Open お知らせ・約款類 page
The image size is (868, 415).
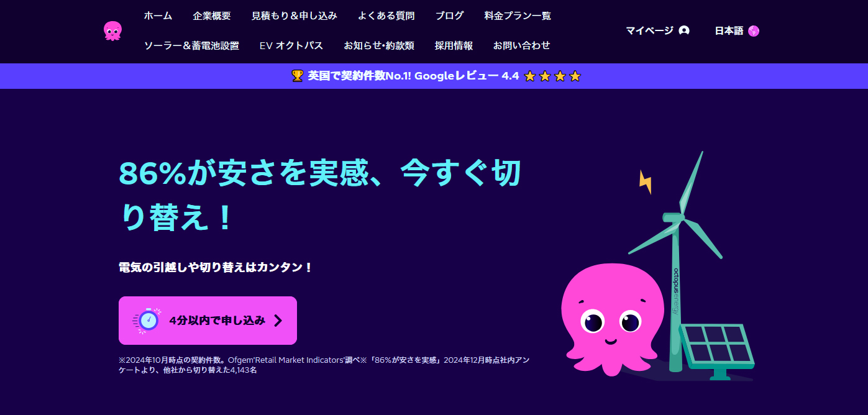tap(379, 45)
